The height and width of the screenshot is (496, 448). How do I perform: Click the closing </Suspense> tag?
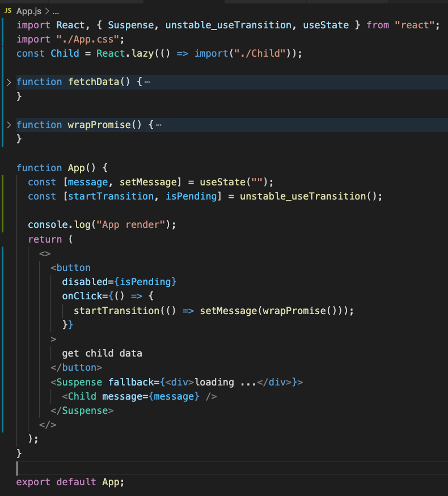[x=82, y=411]
